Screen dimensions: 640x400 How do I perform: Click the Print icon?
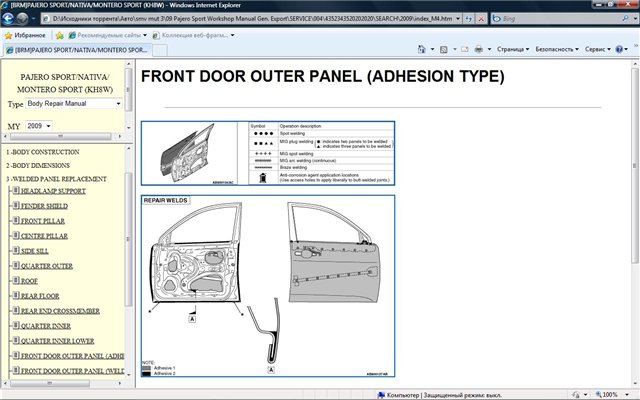(478, 49)
